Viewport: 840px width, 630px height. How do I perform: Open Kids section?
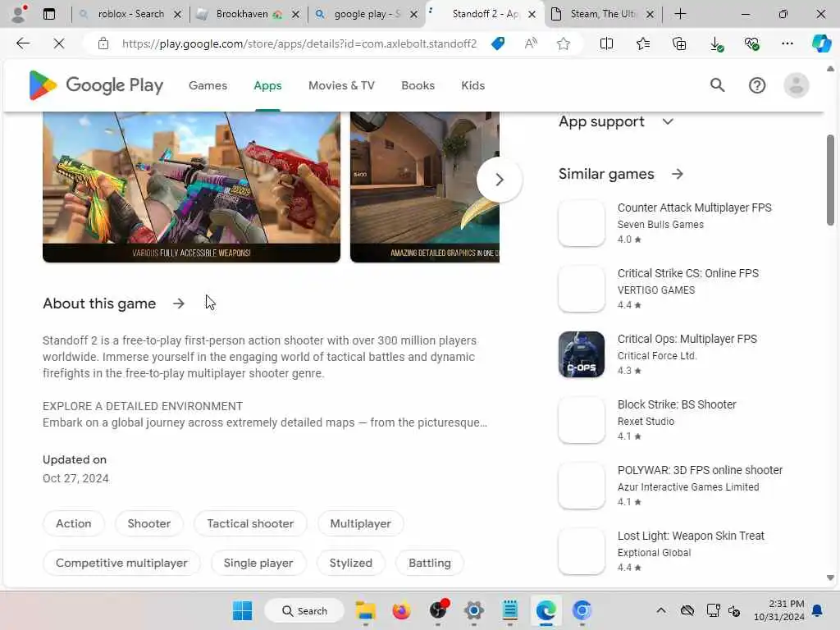472,85
